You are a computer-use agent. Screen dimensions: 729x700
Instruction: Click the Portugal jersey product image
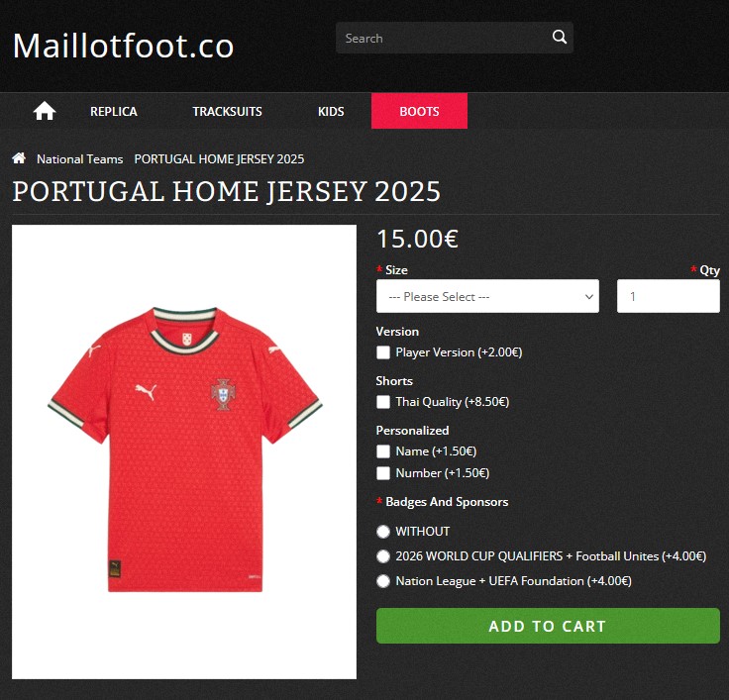(184, 451)
